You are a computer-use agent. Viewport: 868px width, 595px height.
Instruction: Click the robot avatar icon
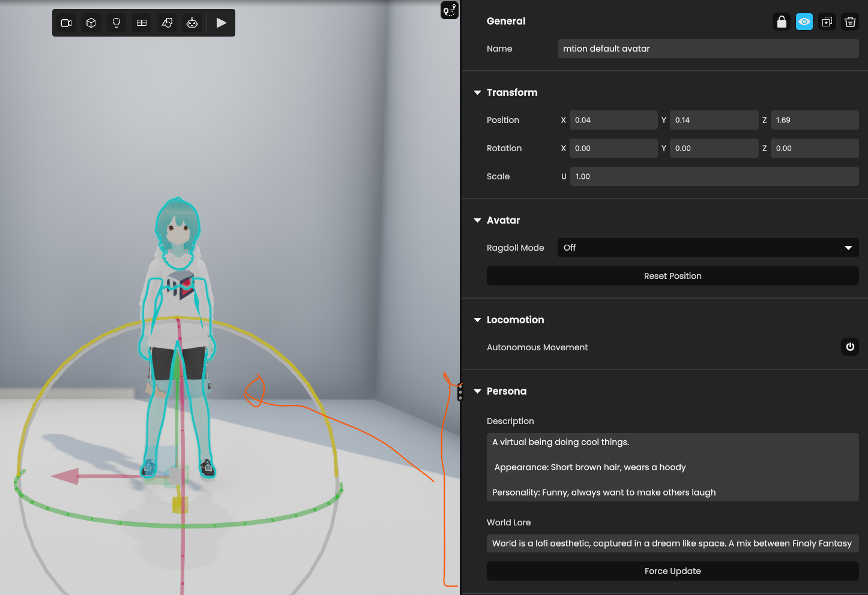[192, 23]
